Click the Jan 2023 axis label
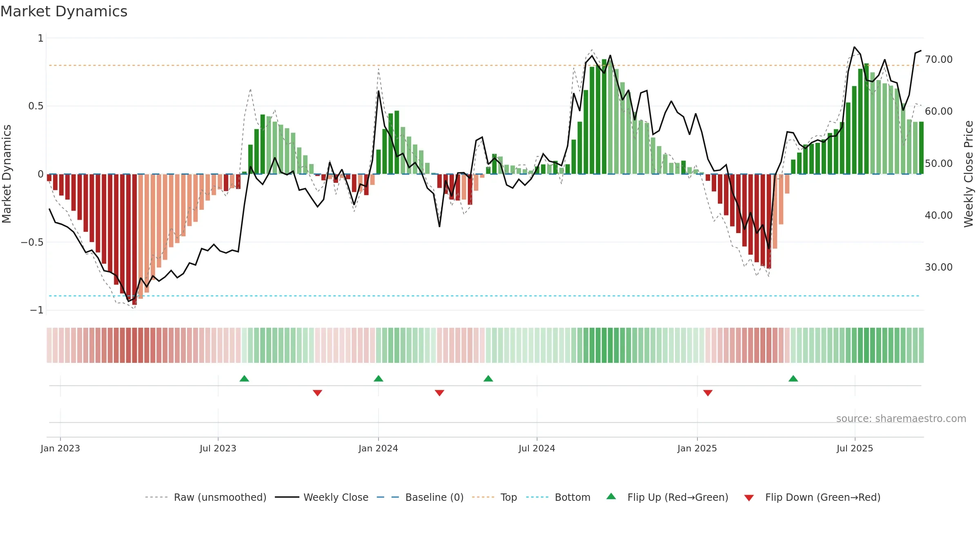This screenshot has width=980, height=551. point(60,448)
